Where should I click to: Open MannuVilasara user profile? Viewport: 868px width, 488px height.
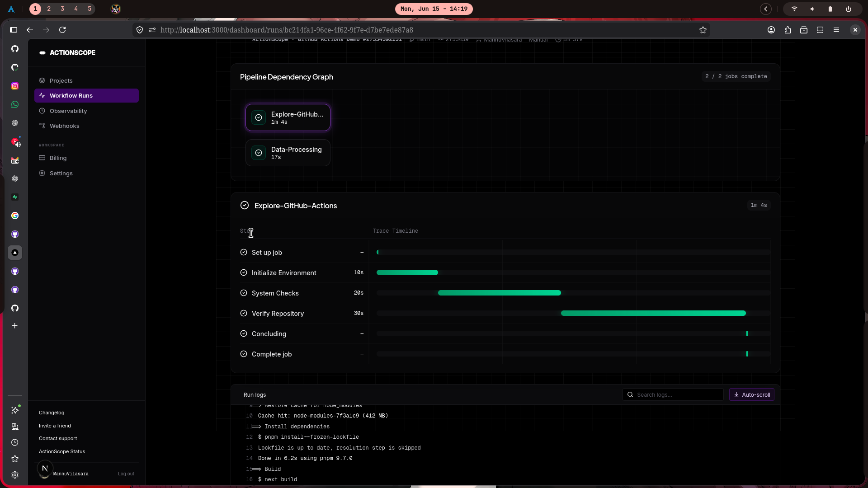[71, 474]
